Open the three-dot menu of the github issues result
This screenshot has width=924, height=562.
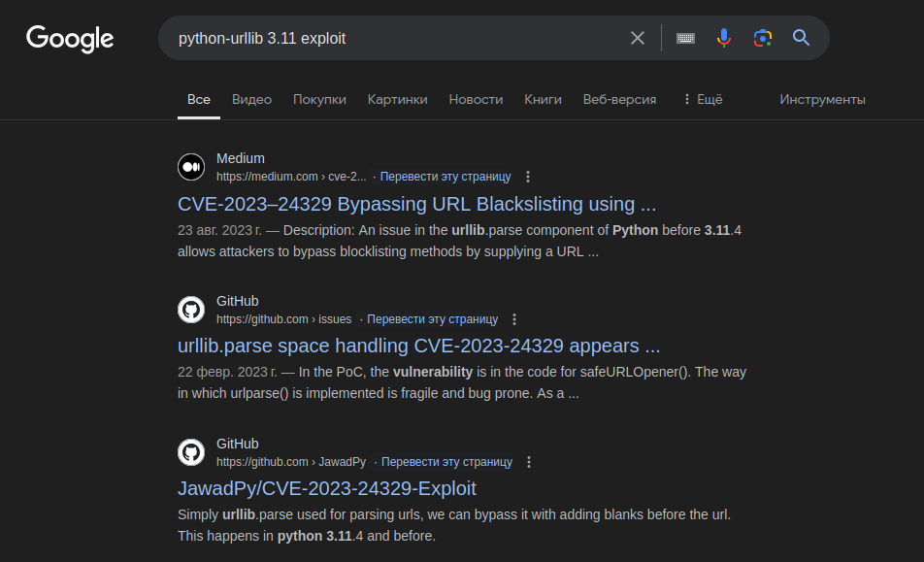pos(514,319)
